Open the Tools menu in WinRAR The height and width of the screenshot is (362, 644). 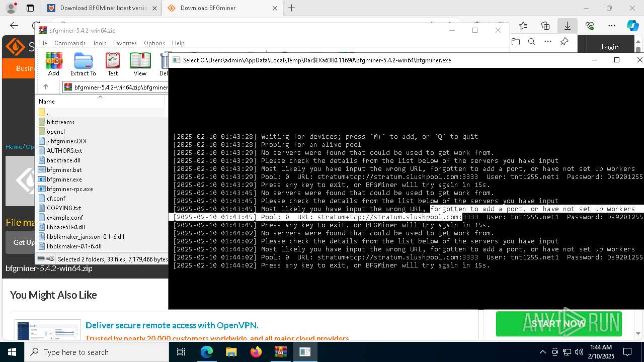click(x=99, y=43)
